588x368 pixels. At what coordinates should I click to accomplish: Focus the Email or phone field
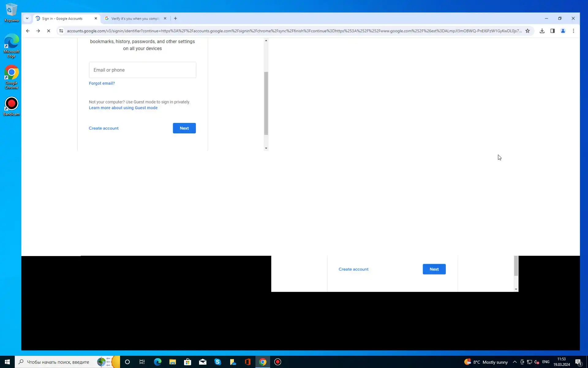point(142,70)
